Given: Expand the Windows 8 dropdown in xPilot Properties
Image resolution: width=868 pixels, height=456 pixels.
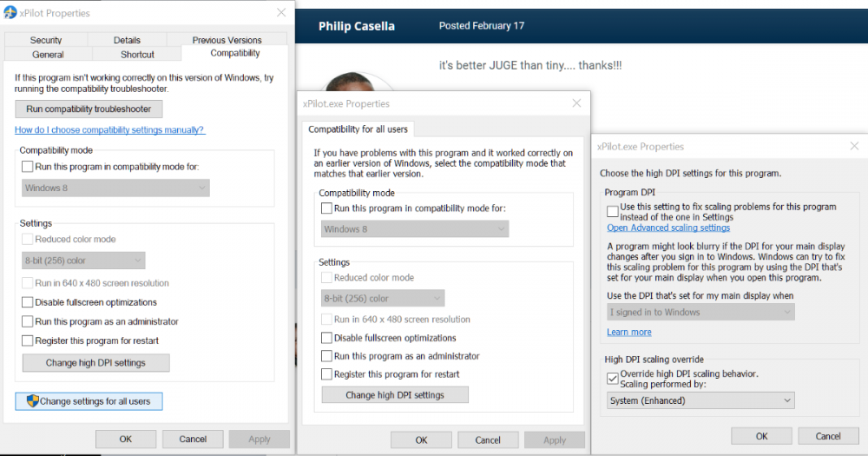Looking at the screenshot, I should pos(115,188).
